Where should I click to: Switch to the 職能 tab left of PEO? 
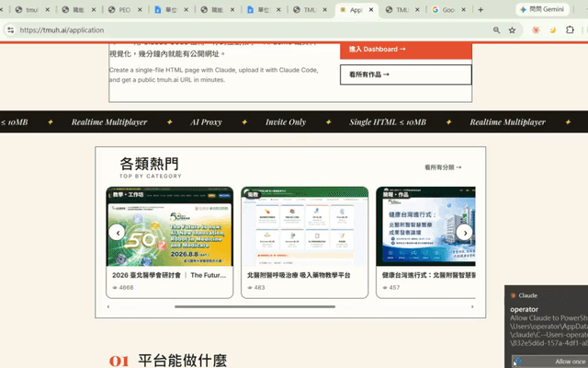click(78, 10)
